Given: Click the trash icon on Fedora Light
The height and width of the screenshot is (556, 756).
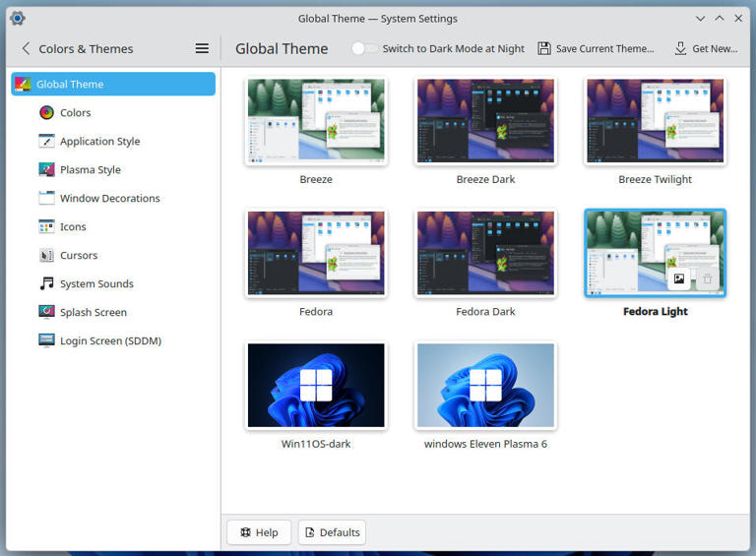Looking at the screenshot, I should point(708,278).
